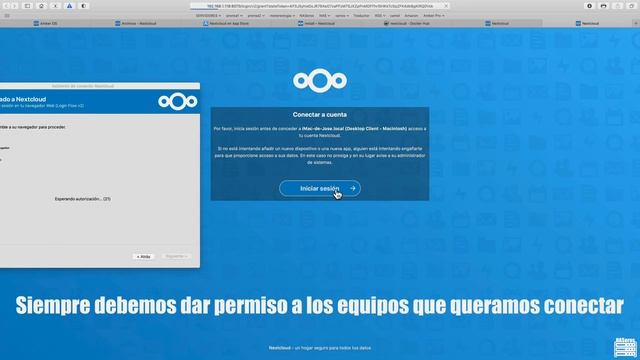This screenshot has height=360, width=640.
Task: Switch to the Amber OS tab
Action: point(45,24)
